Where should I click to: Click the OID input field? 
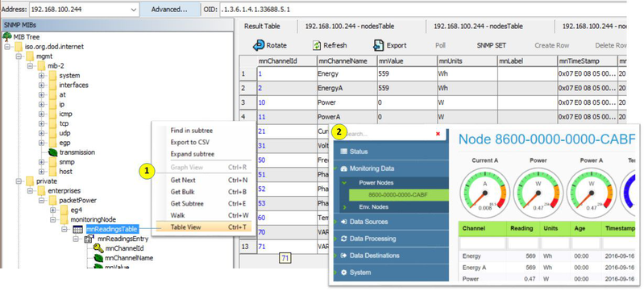click(x=422, y=9)
